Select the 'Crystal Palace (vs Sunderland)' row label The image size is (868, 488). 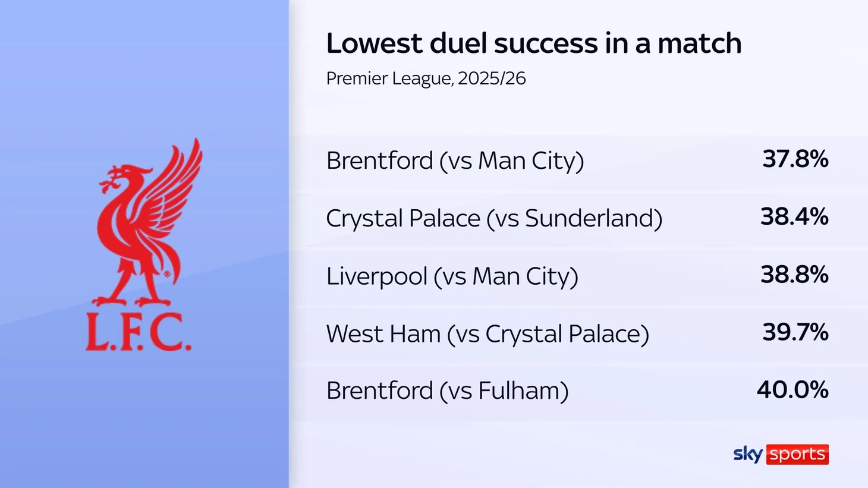pyautogui.click(x=493, y=218)
